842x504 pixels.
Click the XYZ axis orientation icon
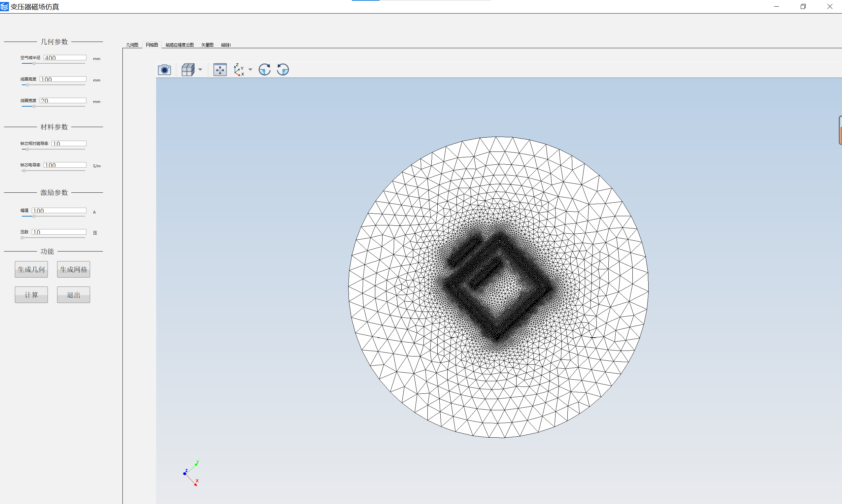239,70
